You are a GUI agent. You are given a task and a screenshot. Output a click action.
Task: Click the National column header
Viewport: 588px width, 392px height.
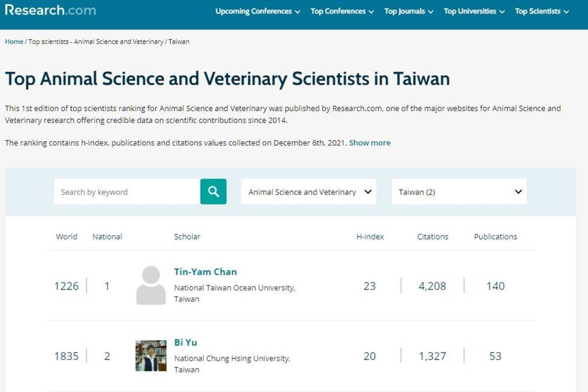107,236
